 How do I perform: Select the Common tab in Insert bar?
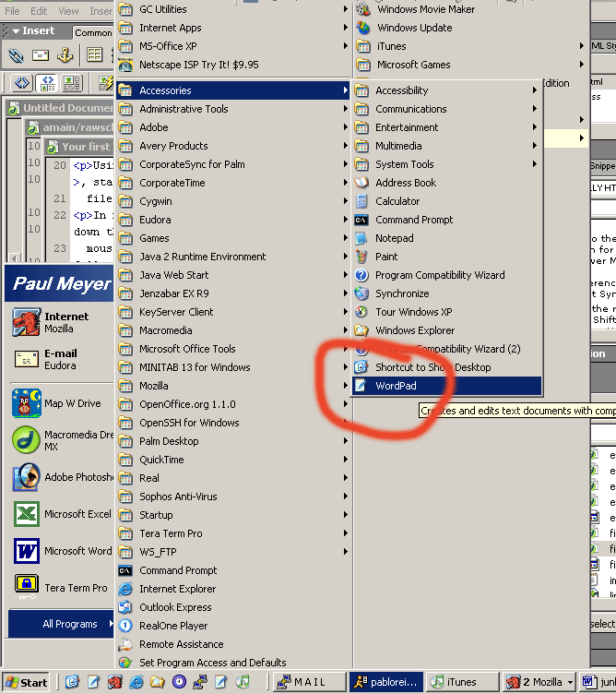pos(93,32)
